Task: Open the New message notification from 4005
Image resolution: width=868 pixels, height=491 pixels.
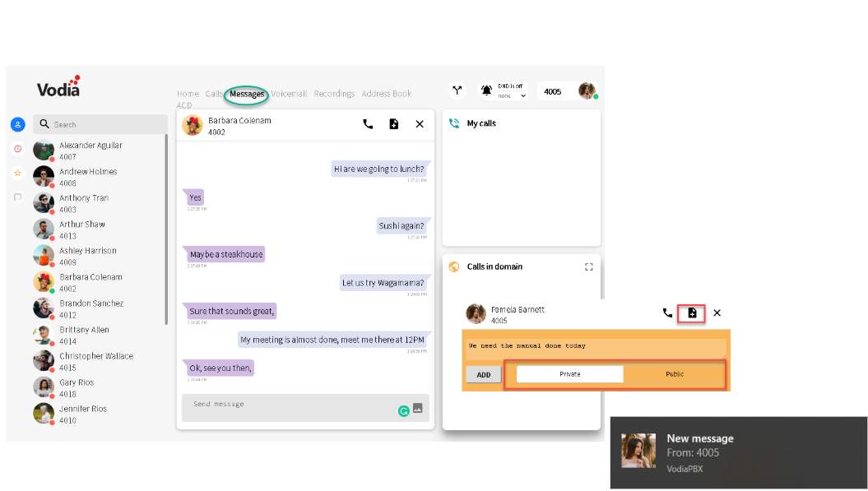Action: (x=739, y=453)
